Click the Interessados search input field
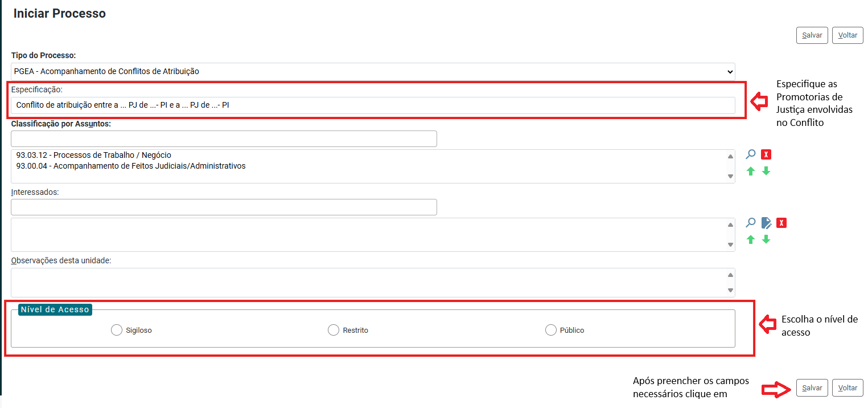868x408 pixels. [224, 207]
